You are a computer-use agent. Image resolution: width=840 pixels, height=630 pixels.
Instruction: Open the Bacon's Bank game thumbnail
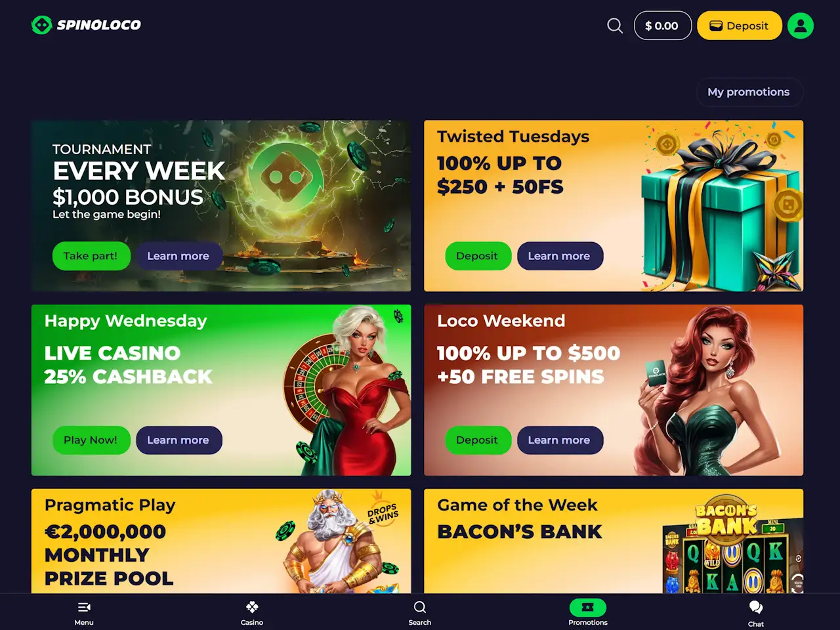pos(732,545)
